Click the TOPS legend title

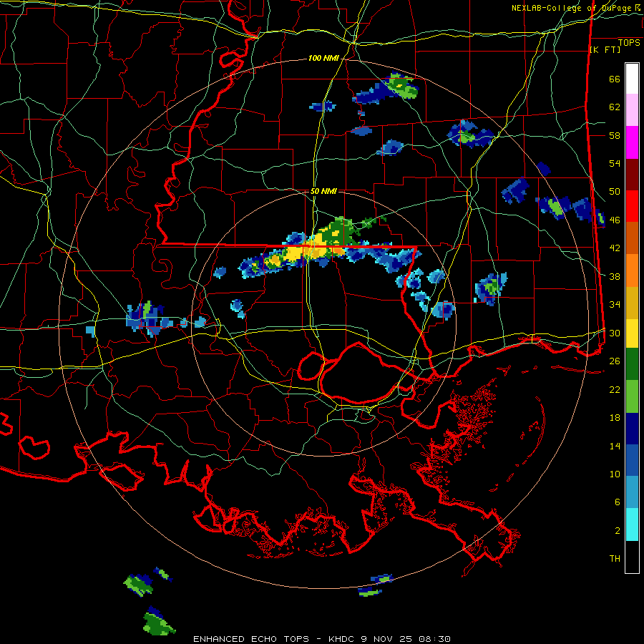click(629, 42)
